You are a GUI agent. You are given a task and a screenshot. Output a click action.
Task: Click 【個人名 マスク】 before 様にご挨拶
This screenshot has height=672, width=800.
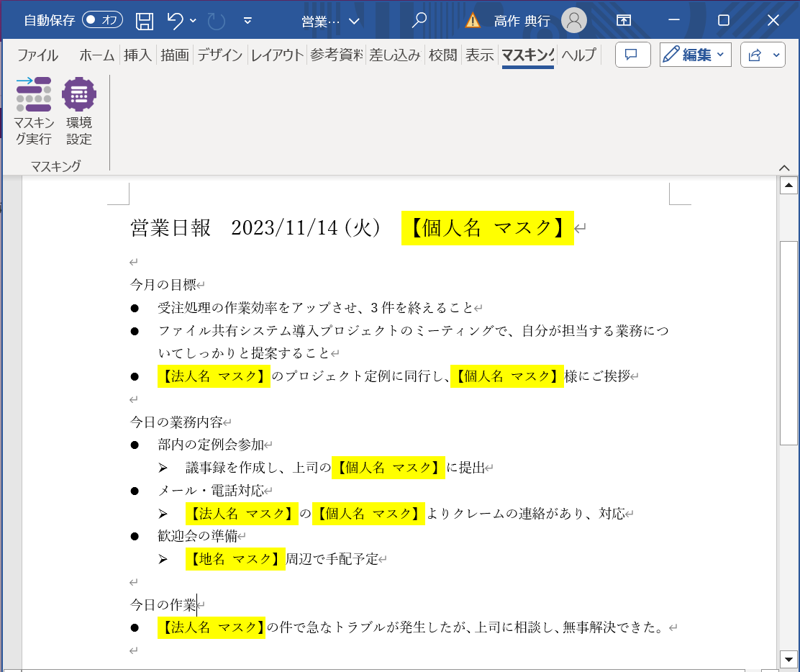click(507, 376)
